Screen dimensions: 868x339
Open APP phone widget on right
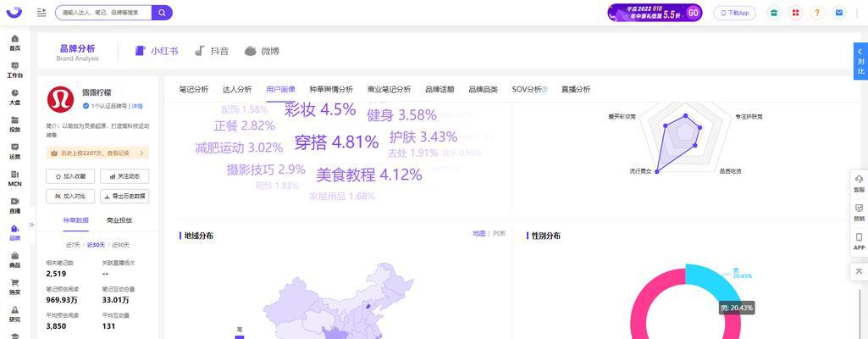coord(860,242)
